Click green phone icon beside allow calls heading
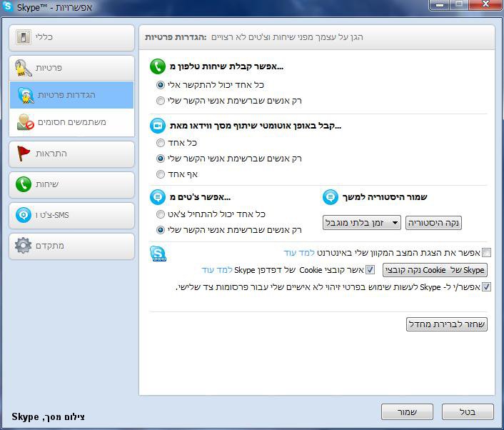Viewport: 504px width, 430px height. coord(158,66)
